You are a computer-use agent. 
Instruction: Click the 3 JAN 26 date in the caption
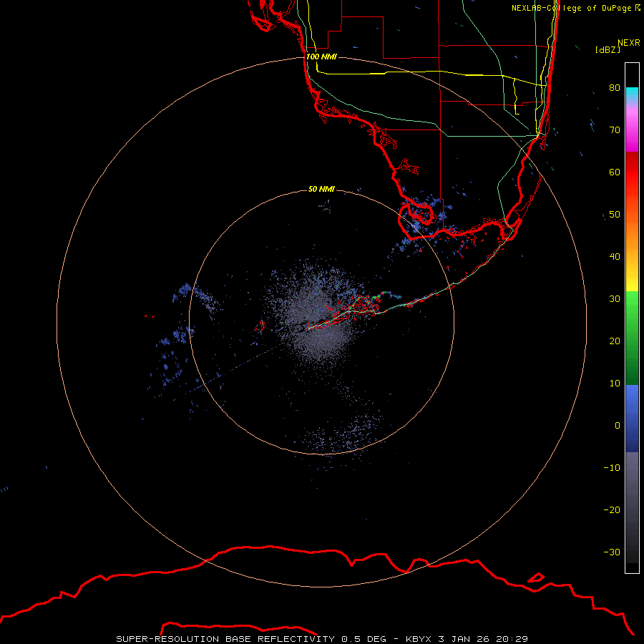(x=463, y=639)
